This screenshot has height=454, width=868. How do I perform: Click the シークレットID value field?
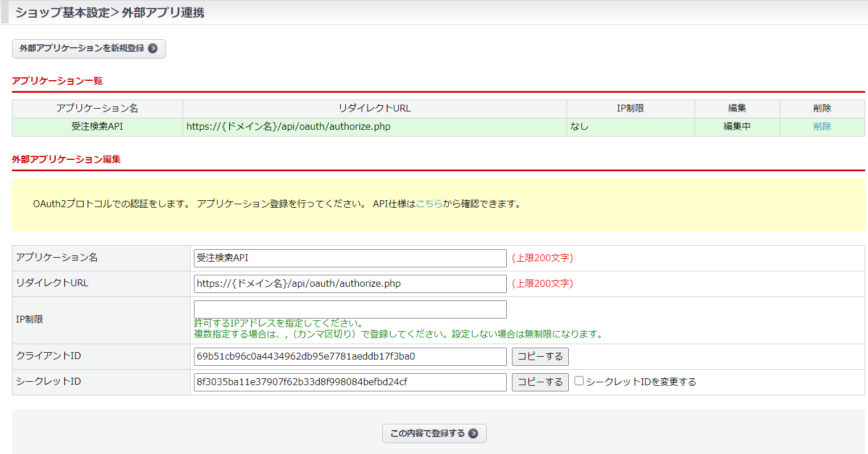(x=350, y=382)
